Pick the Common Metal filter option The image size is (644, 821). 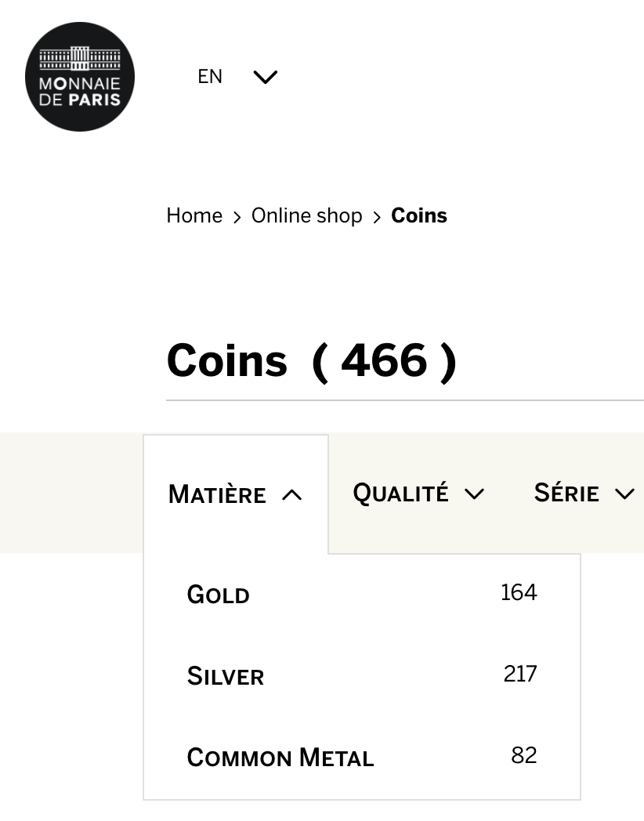(x=280, y=758)
